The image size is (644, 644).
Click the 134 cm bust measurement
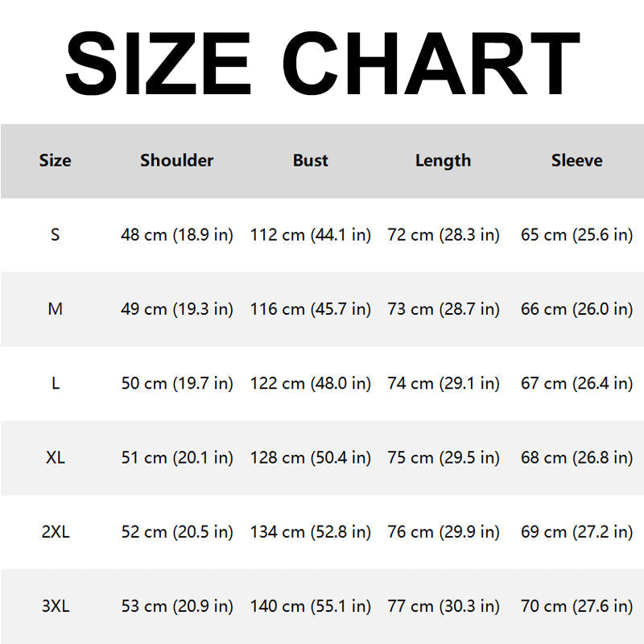(x=311, y=532)
